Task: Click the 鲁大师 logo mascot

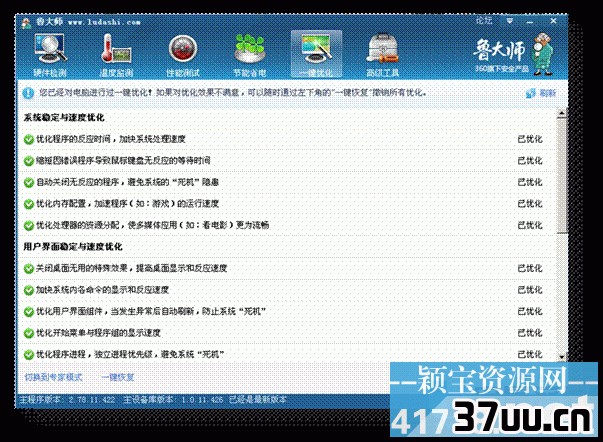Action: click(542, 53)
